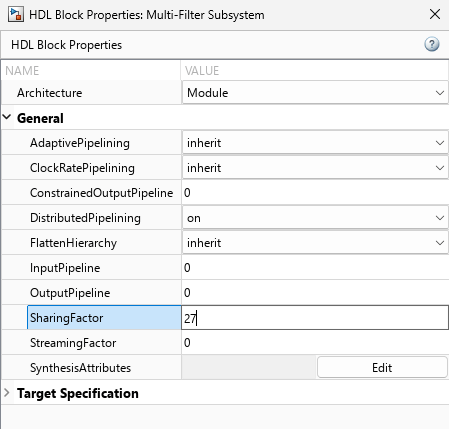Open the AdaptivePipelining dropdown
The image size is (449, 429).
315,143
